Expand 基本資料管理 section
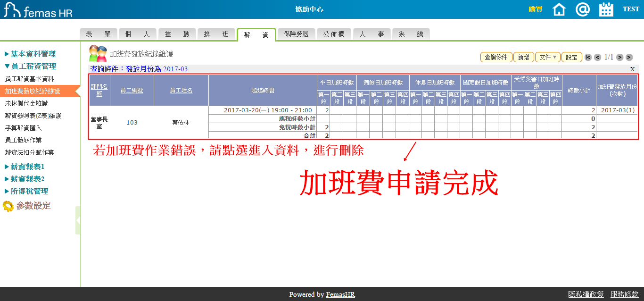 30,54
